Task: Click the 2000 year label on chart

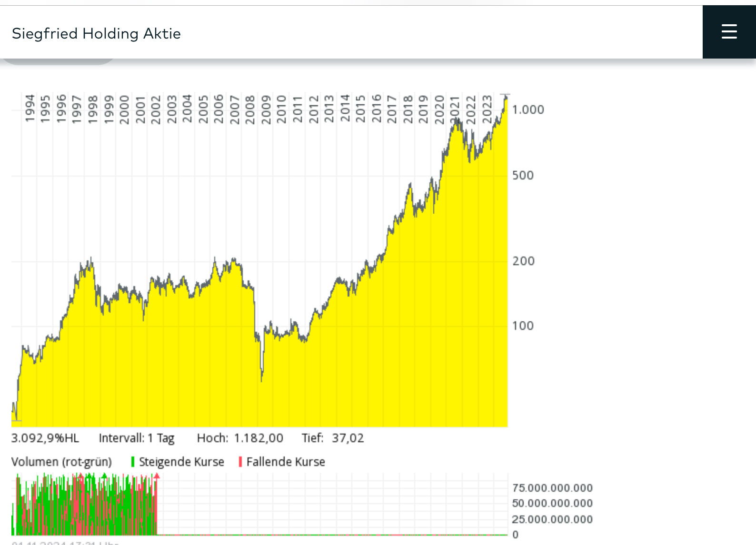Action: coord(124,109)
